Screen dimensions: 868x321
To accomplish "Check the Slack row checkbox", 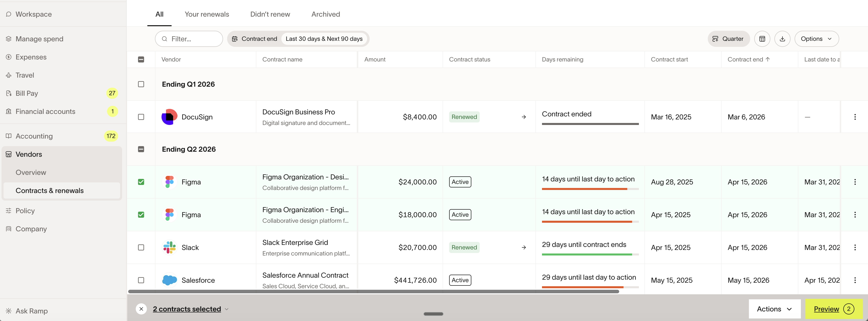I will (x=141, y=247).
